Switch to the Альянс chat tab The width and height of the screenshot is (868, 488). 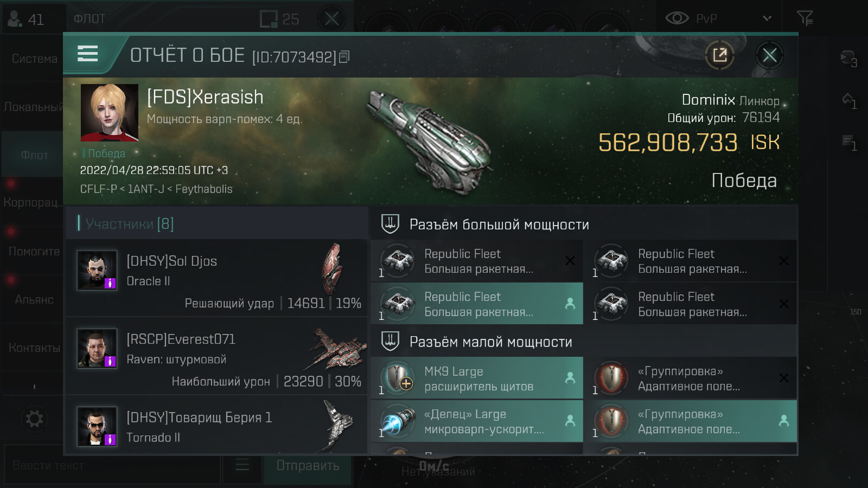34,299
